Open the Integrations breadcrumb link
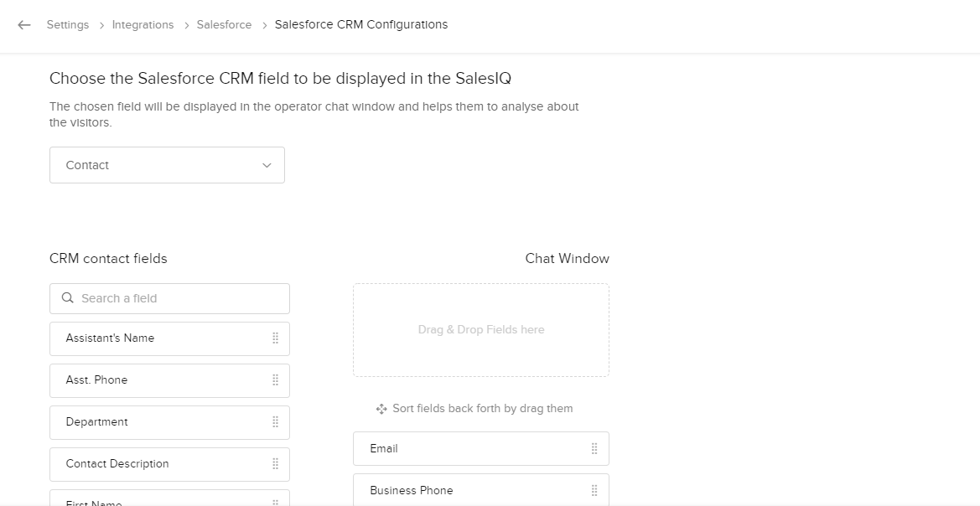Image resolution: width=980 pixels, height=506 pixels. coord(143,25)
